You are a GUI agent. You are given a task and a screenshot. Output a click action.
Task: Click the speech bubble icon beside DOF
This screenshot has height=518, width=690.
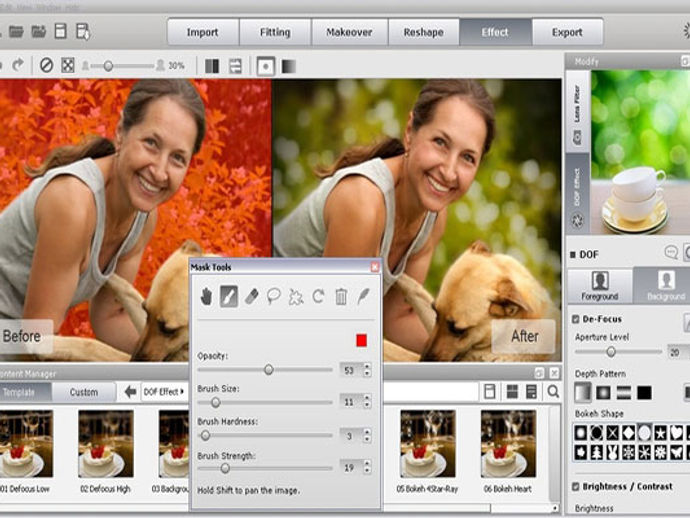point(671,252)
